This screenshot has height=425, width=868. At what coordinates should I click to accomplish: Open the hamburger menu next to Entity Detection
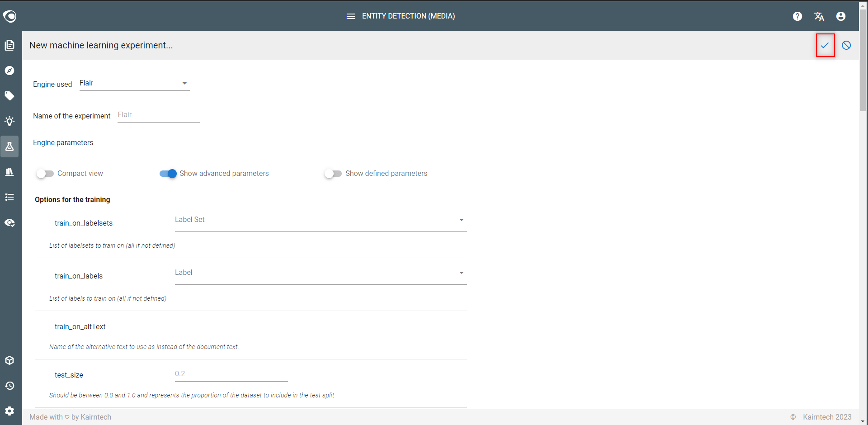(351, 16)
